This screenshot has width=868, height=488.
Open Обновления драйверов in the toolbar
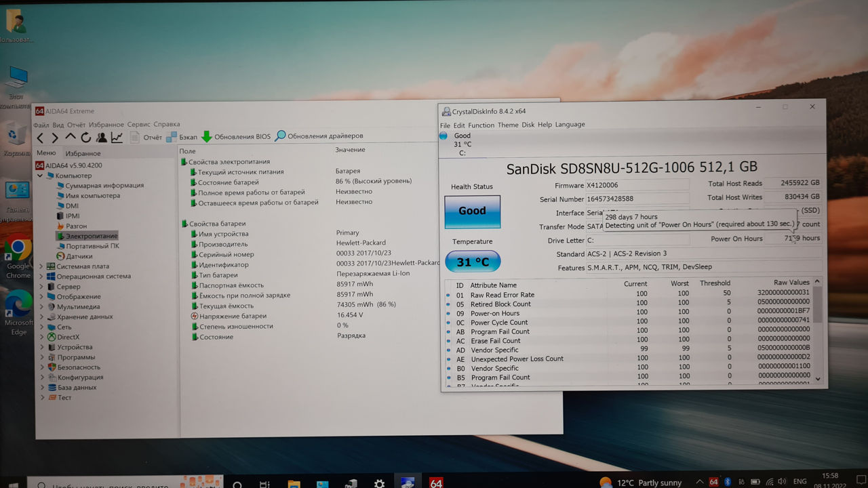click(x=319, y=136)
